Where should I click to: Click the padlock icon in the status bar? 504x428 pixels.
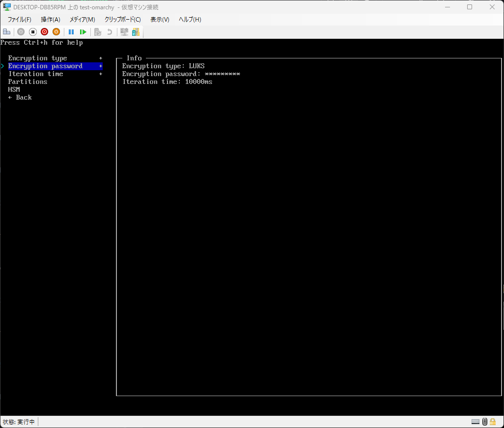tap(492, 422)
